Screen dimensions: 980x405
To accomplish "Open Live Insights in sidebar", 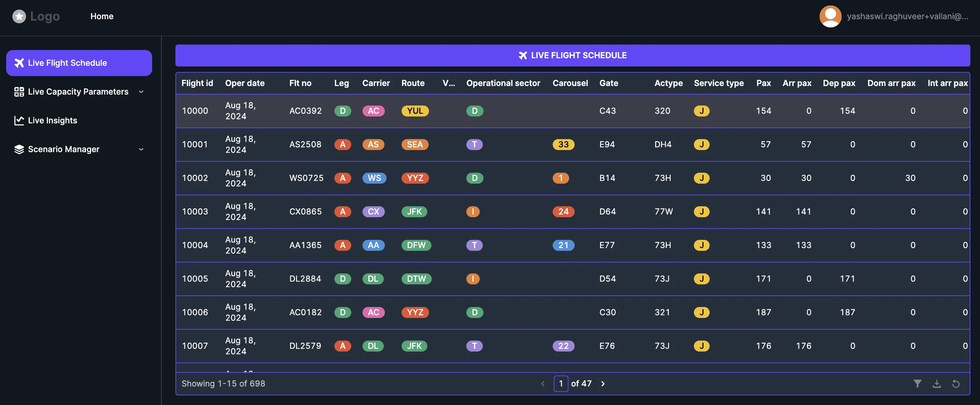I will click(x=52, y=121).
